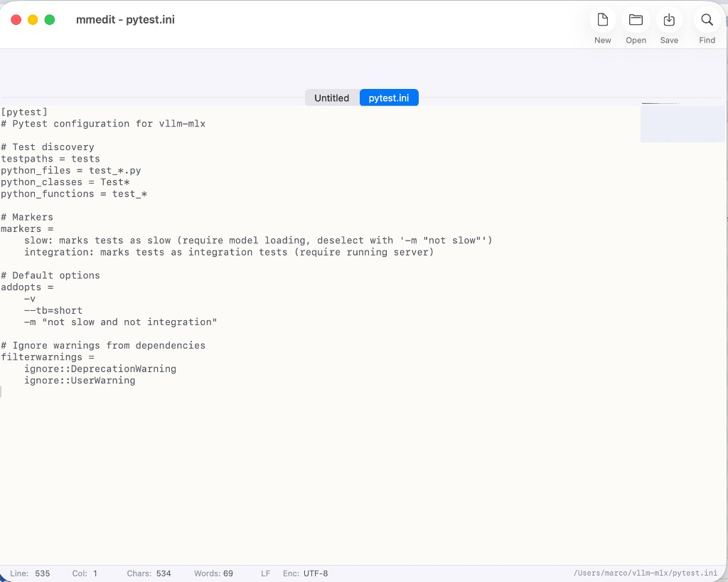Select the pytest.ini tab
The width and height of the screenshot is (728, 582).
point(389,97)
